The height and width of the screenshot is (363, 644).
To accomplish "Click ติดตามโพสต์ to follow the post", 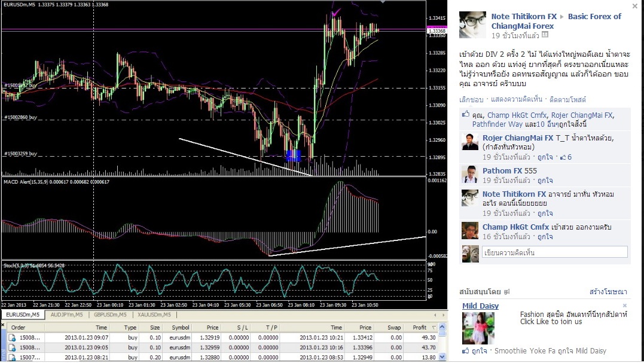I will (567, 99).
